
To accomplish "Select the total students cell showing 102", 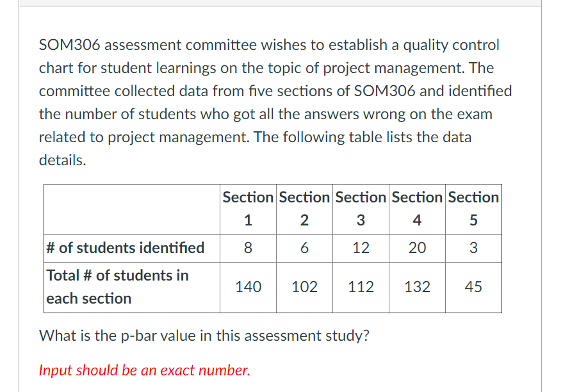I will (x=304, y=287).
